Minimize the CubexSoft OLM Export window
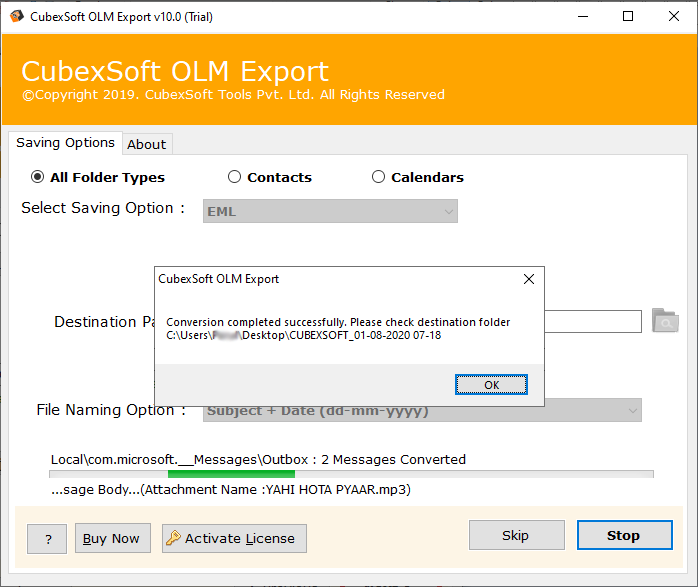Viewport: 698px width, 587px height. pyautogui.click(x=583, y=16)
